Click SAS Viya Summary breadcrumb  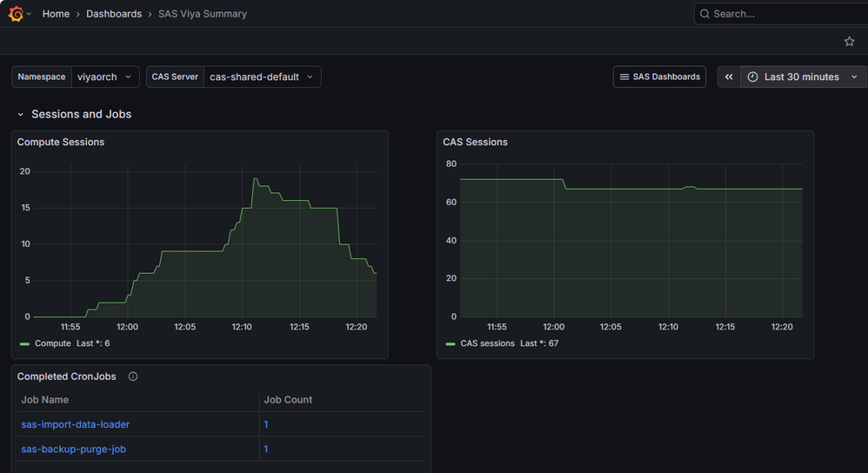tap(203, 14)
